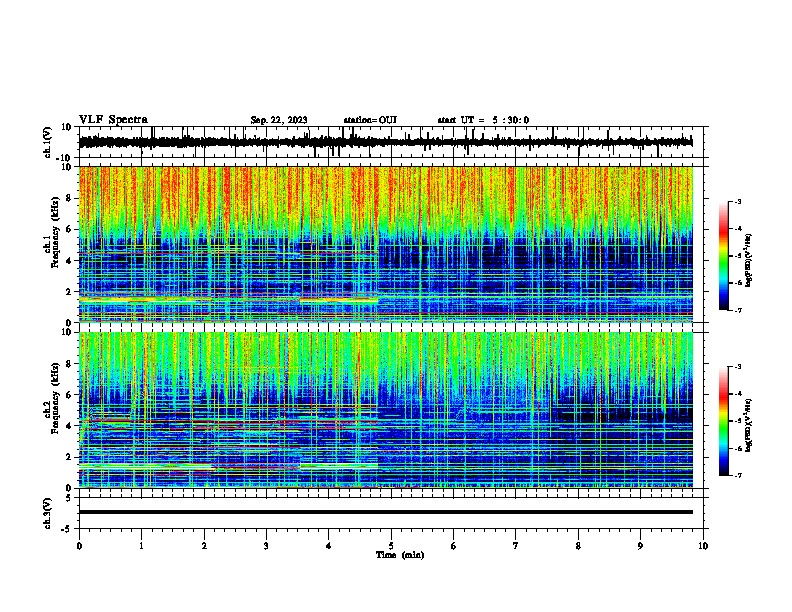Click the ch.1 voltage waveform trace
Screen dimensions: 792x612
(x=385, y=142)
